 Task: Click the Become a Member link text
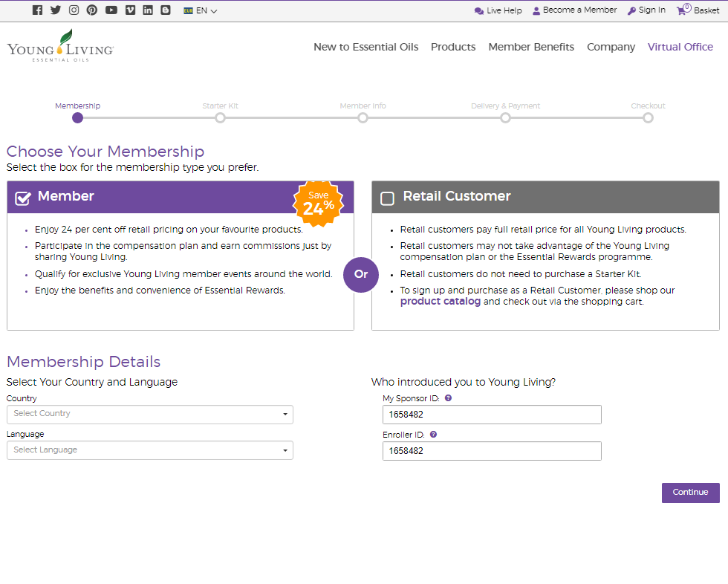click(x=580, y=10)
